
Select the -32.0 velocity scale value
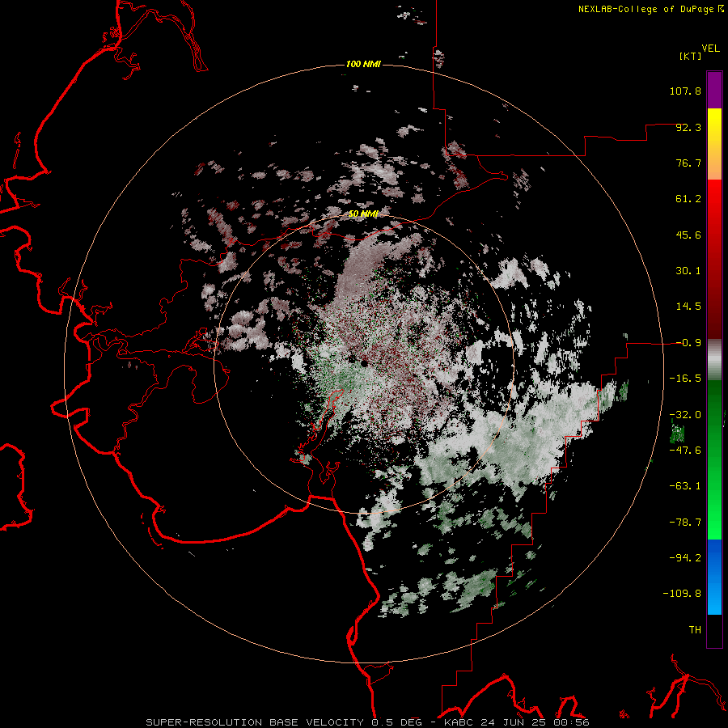(685, 415)
